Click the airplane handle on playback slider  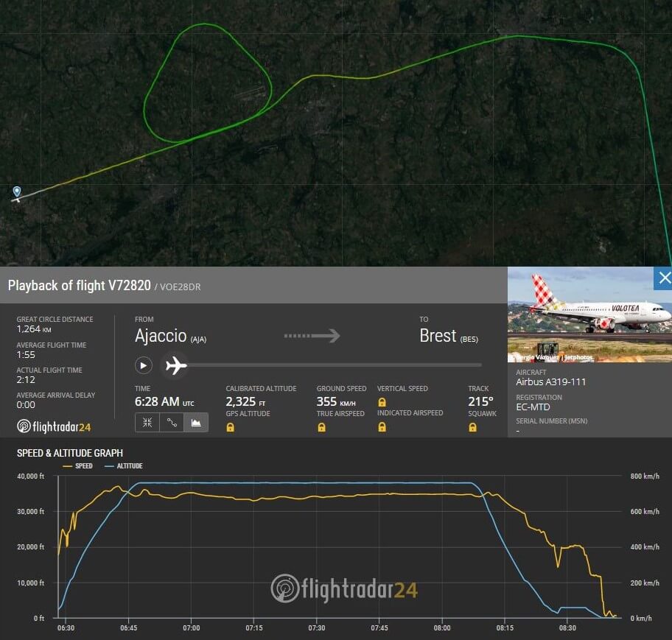[x=176, y=365]
